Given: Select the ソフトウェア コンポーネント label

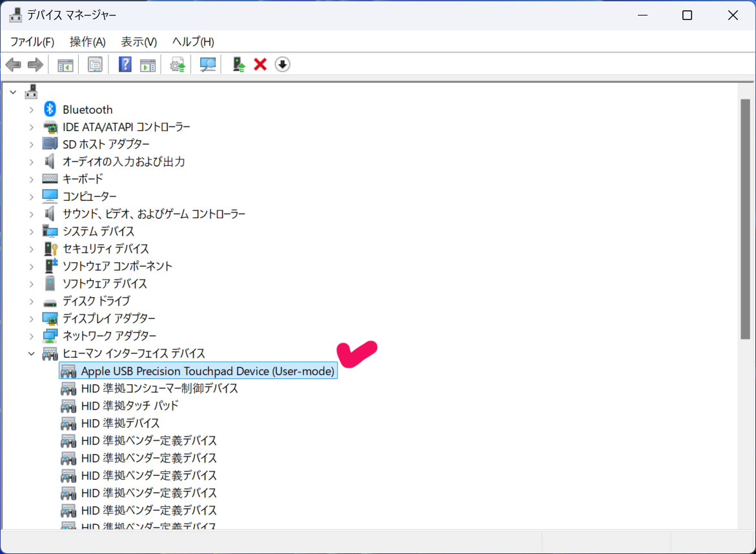Looking at the screenshot, I should pos(117,266).
